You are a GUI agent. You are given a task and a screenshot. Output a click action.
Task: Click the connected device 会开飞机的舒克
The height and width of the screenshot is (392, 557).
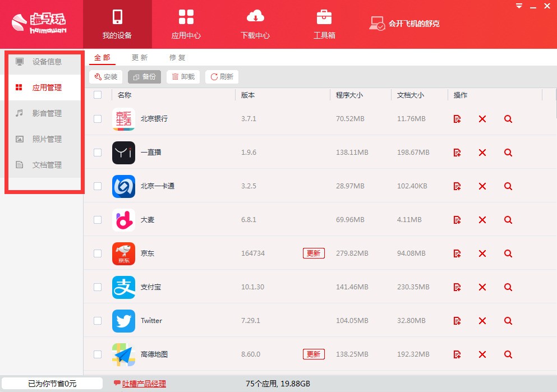point(404,24)
